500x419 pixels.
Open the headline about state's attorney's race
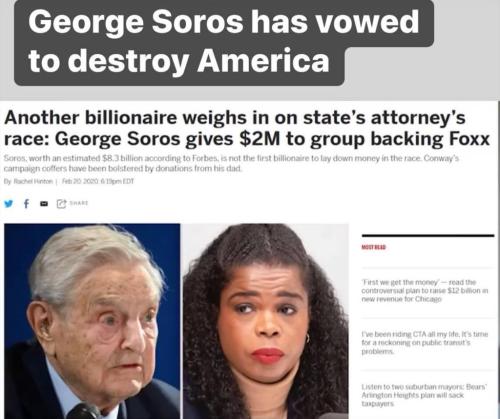[247, 128]
